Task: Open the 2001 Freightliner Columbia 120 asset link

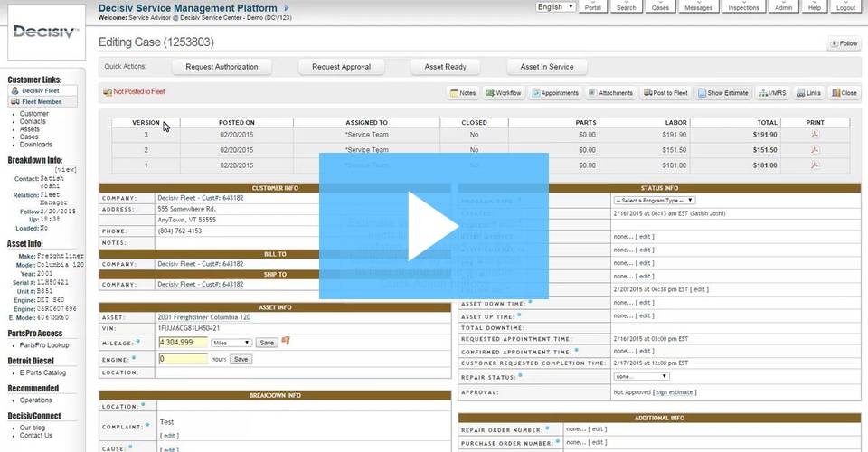Action: 203,317
